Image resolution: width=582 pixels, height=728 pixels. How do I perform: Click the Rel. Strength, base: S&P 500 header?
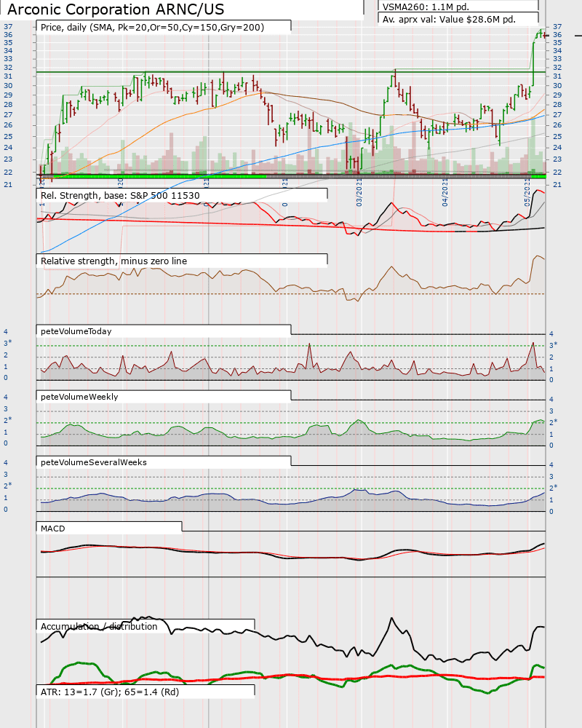(120, 195)
